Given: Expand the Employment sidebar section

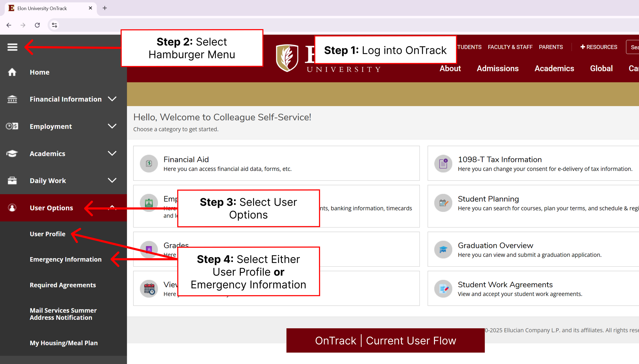Looking at the screenshot, I should coord(112,126).
